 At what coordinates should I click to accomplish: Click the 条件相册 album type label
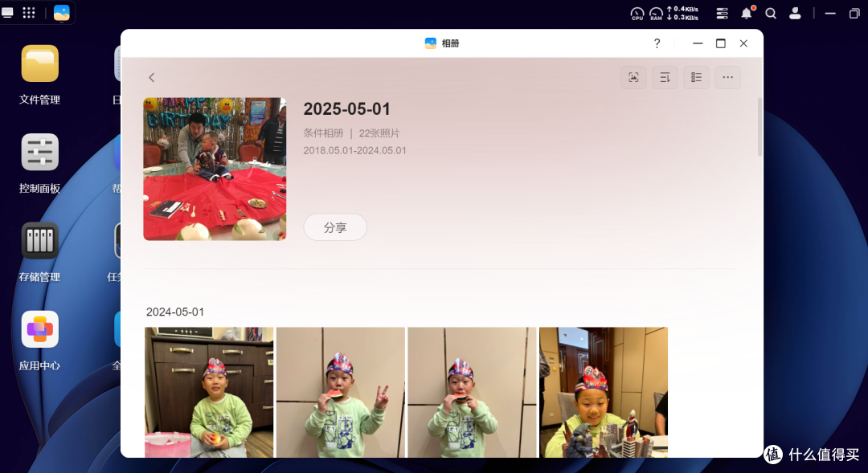click(323, 133)
